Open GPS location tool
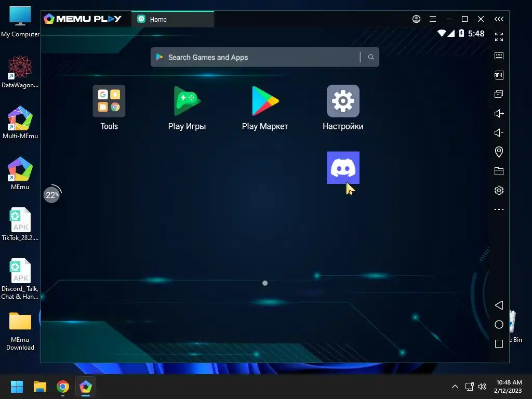This screenshot has height=399, width=532. tap(499, 152)
